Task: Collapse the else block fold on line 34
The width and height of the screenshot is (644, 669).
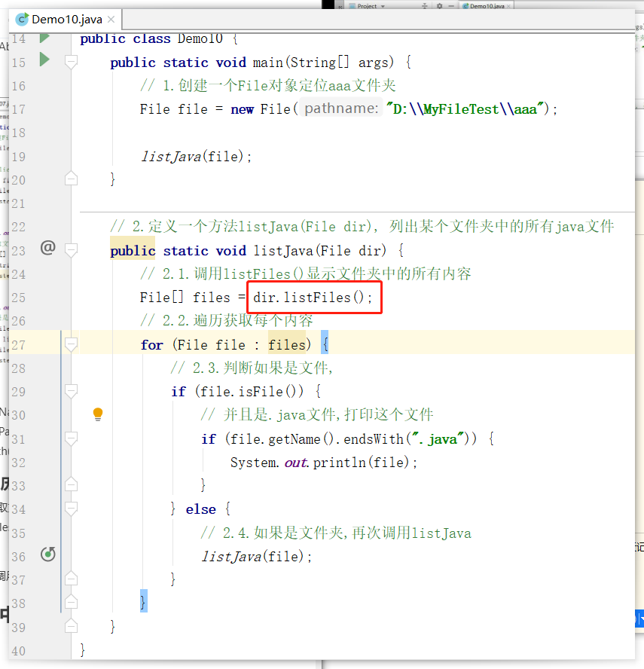Action: (x=71, y=509)
